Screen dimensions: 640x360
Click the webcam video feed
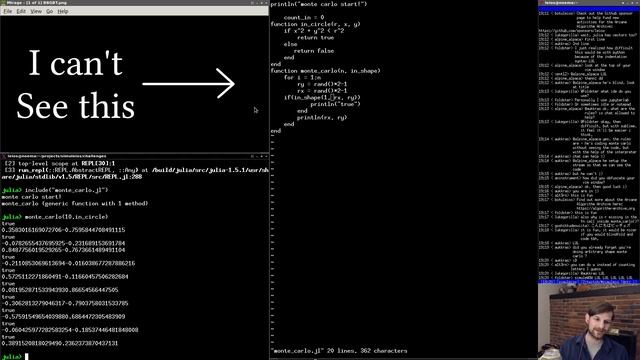589,322
